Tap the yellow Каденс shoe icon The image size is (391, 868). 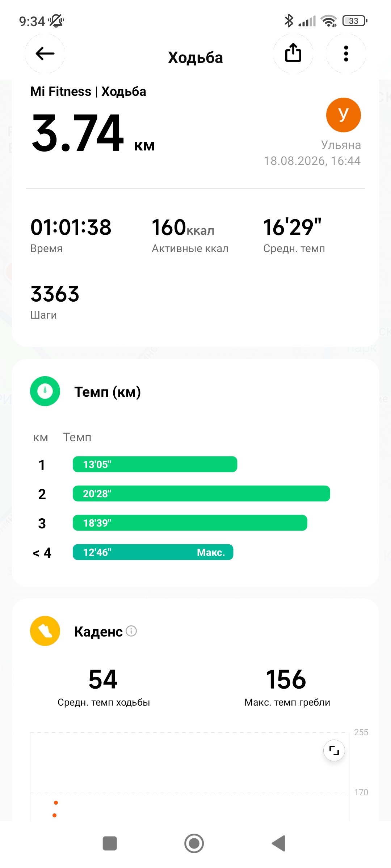click(45, 631)
